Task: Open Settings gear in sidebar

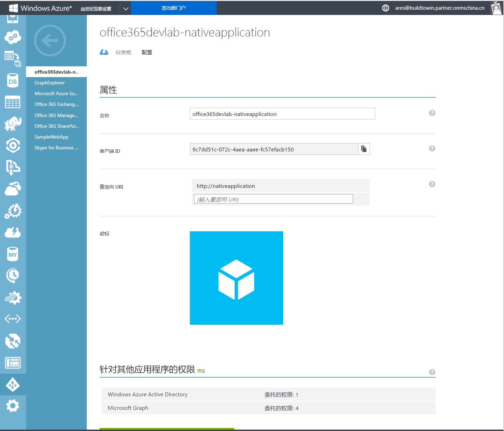Action: pyautogui.click(x=13, y=406)
